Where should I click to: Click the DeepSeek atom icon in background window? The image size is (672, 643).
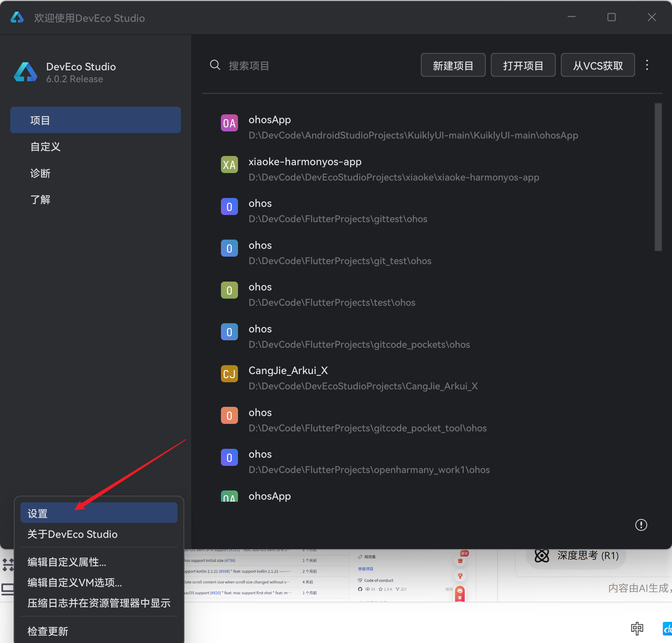coord(542,556)
